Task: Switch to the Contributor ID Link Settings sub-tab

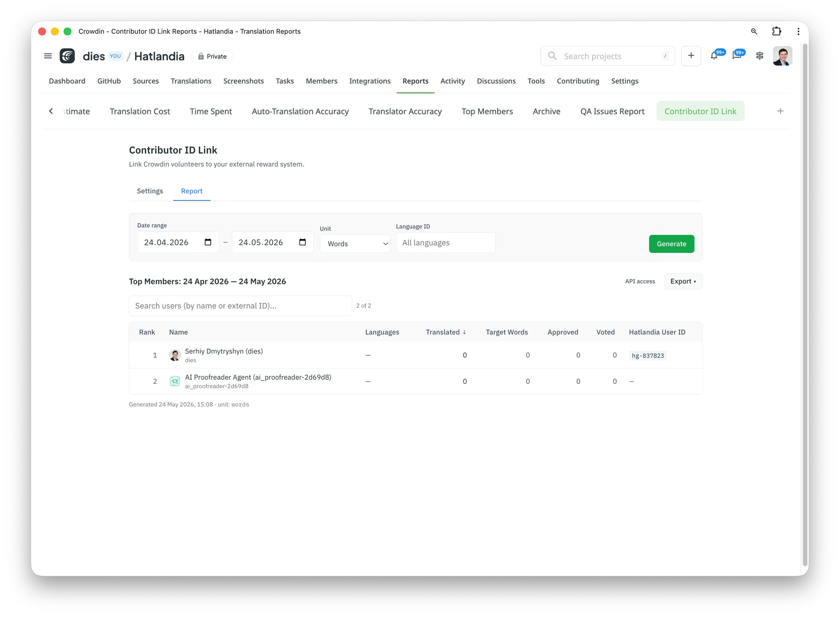Action: click(x=150, y=191)
